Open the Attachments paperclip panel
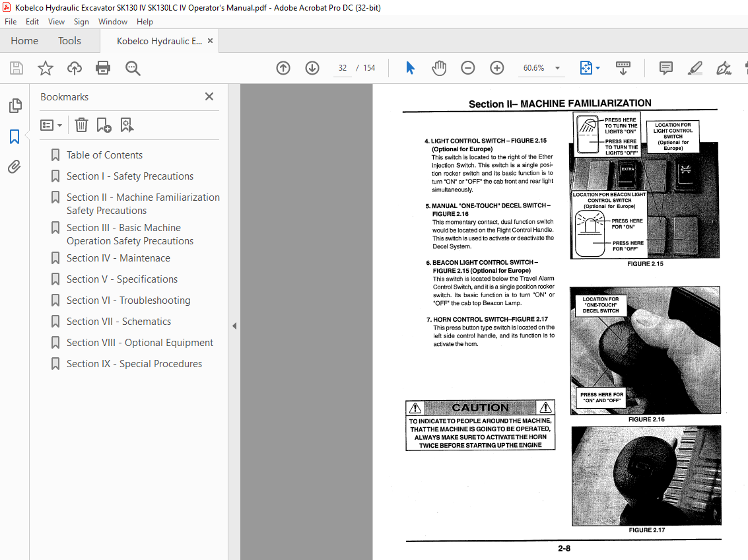 click(x=15, y=167)
